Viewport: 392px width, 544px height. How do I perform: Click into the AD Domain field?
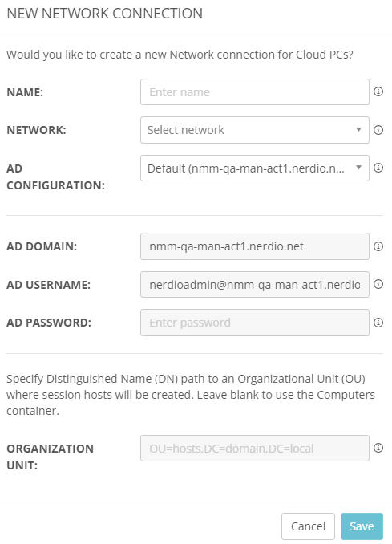click(x=255, y=246)
